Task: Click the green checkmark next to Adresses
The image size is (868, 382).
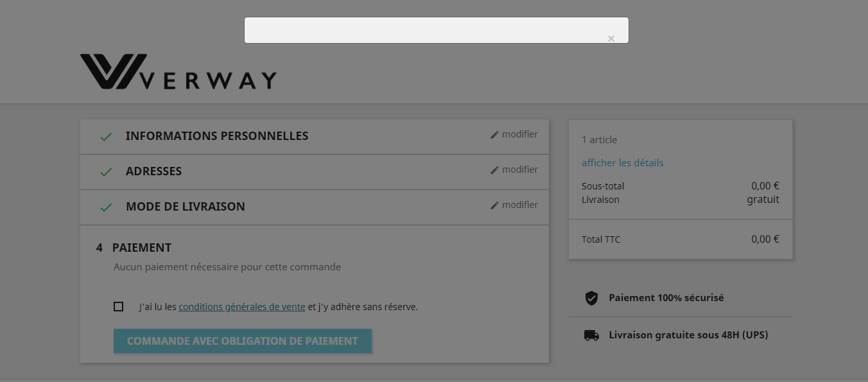Action: point(106,172)
